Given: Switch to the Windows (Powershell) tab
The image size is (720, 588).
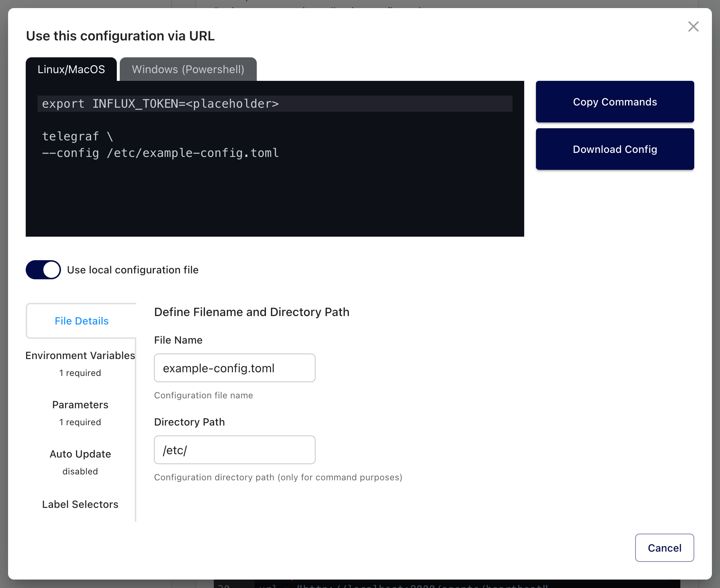Looking at the screenshot, I should pos(188,69).
